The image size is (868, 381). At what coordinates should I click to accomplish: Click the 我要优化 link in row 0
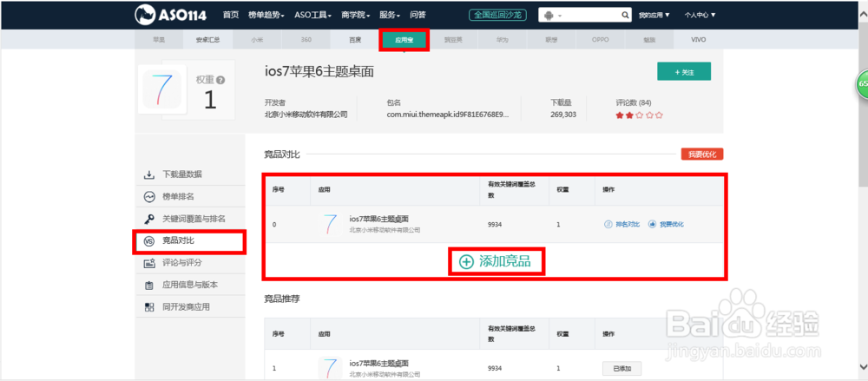666,224
